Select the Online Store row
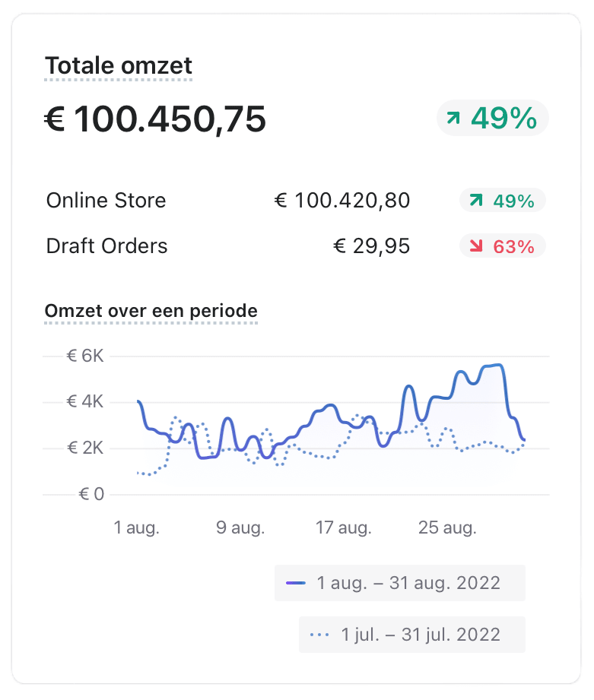The image size is (594, 700). point(296,201)
